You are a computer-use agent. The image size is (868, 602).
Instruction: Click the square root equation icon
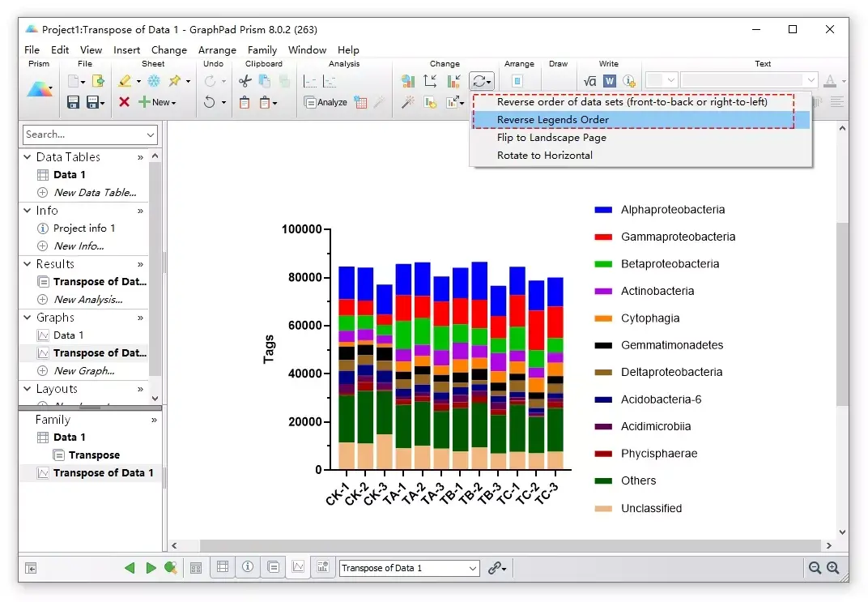pyautogui.click(x=590, y=81)
